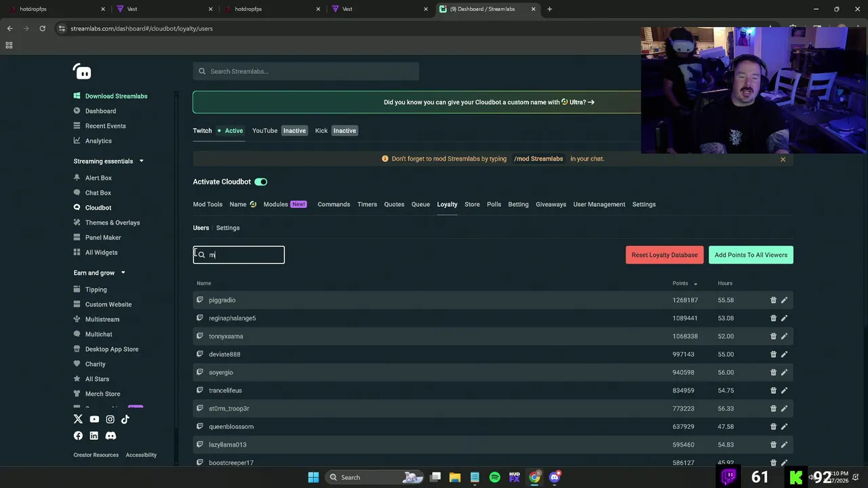Edit queenblosssom entry pencil icon
Image resolution: width=868 pixels, height=488 pixels.
click(x=784, y=426)
